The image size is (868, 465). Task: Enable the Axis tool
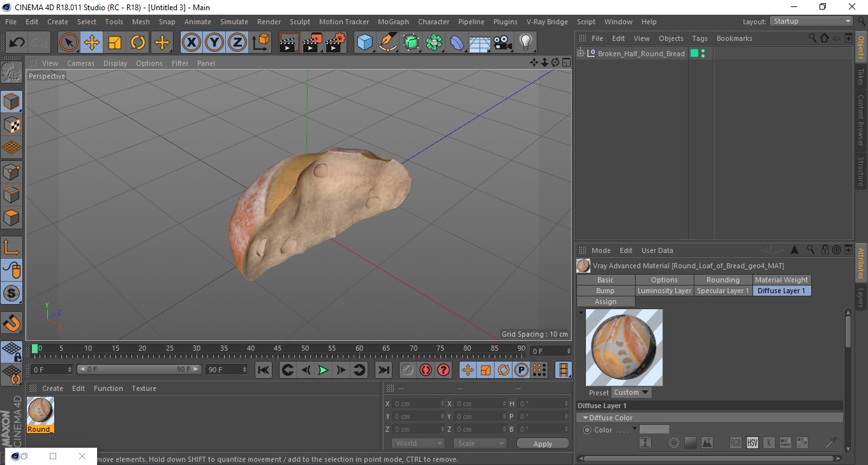pos(11,247)
